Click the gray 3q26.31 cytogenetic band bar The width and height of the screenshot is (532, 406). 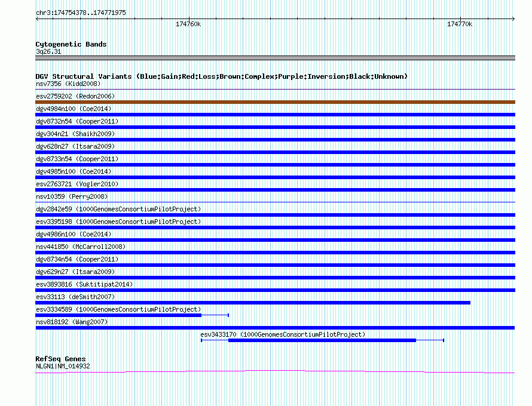tap(275, 58)
